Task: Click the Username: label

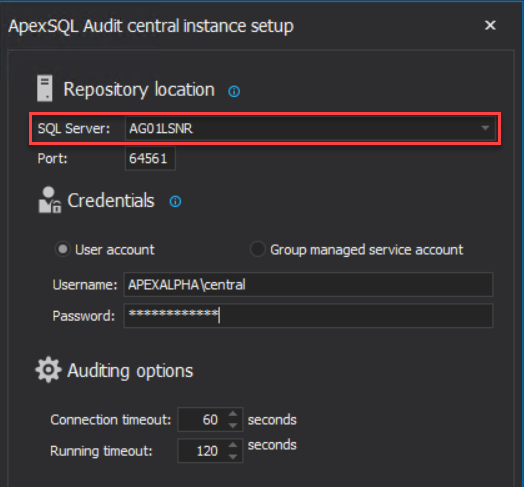Action: 85,285
